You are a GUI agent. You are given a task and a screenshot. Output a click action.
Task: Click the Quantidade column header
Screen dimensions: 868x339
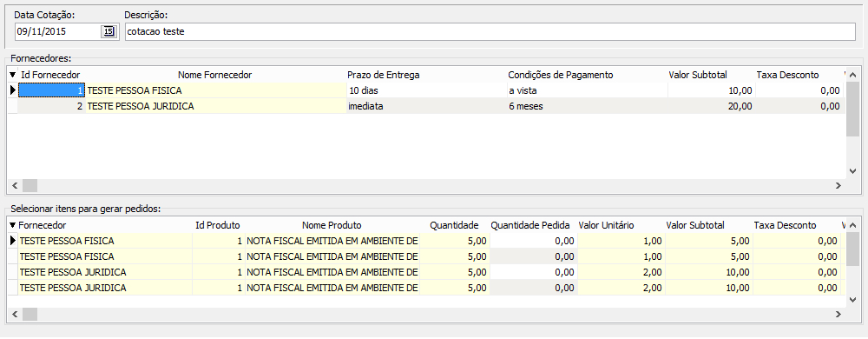click(x=455, y=225)
